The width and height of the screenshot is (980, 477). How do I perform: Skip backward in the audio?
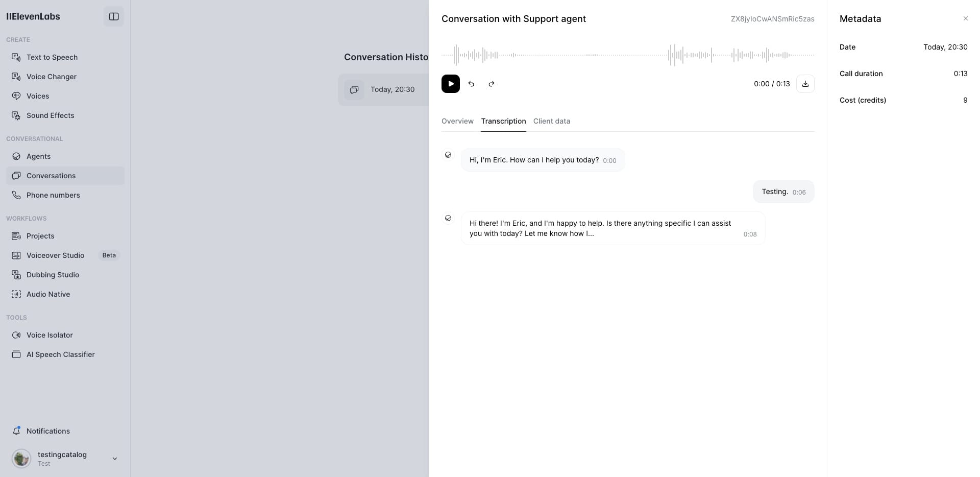pos(471,84)
